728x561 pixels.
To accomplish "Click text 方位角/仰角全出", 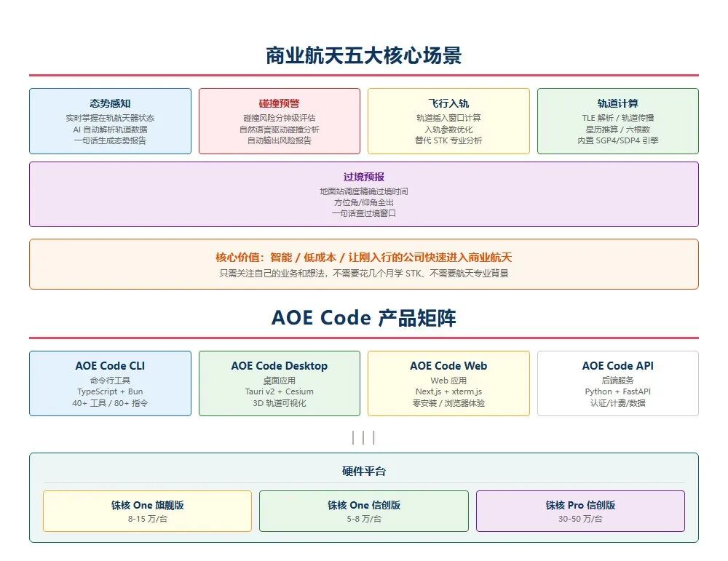I will pyautogui.click(x=363, y=202).
